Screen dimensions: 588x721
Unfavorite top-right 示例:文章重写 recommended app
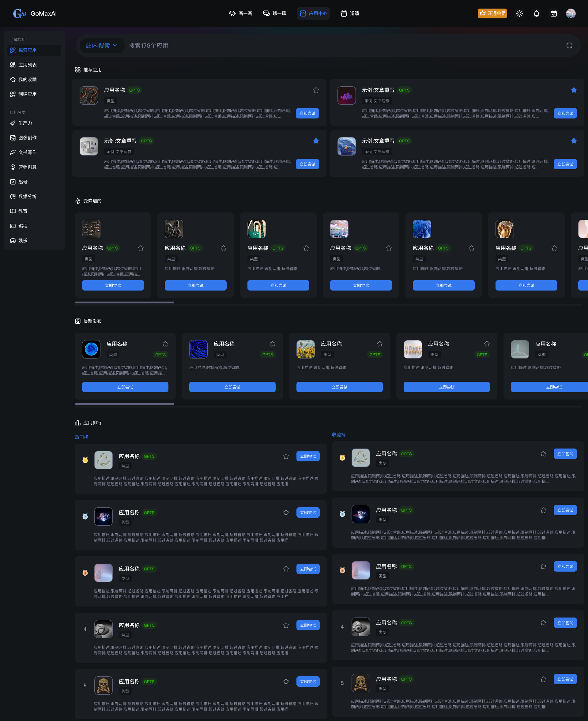tap(573, 90)
